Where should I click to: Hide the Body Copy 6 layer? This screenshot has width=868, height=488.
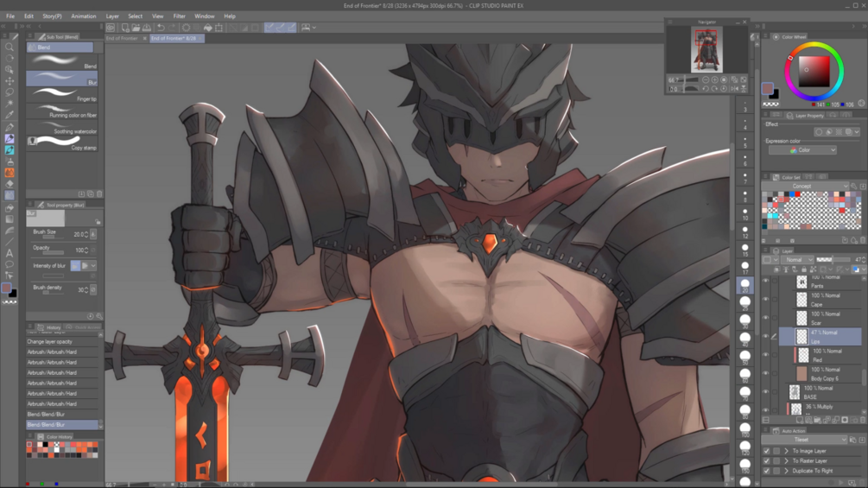tap(765, 373)
